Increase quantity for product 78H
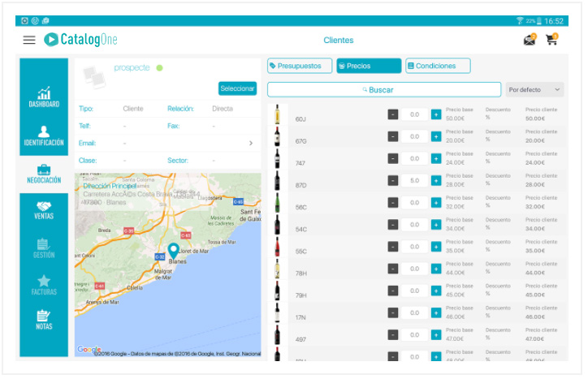The width and height of the screenshot is (588, 379). tap(436, 269)
